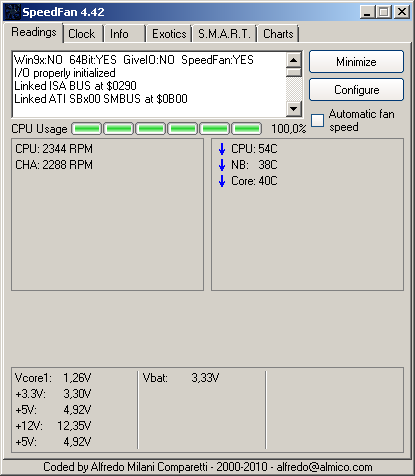Viewport: 415px width, 476px height.
Task: Click the Vbat: 3,33V voltage reading
Action: (x=181, y=378)
